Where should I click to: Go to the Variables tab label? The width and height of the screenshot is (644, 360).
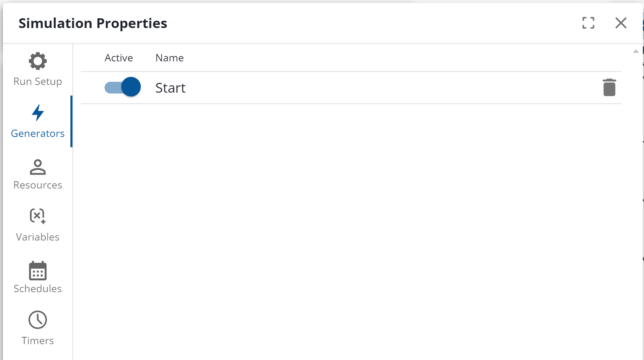tap(38, 237)
